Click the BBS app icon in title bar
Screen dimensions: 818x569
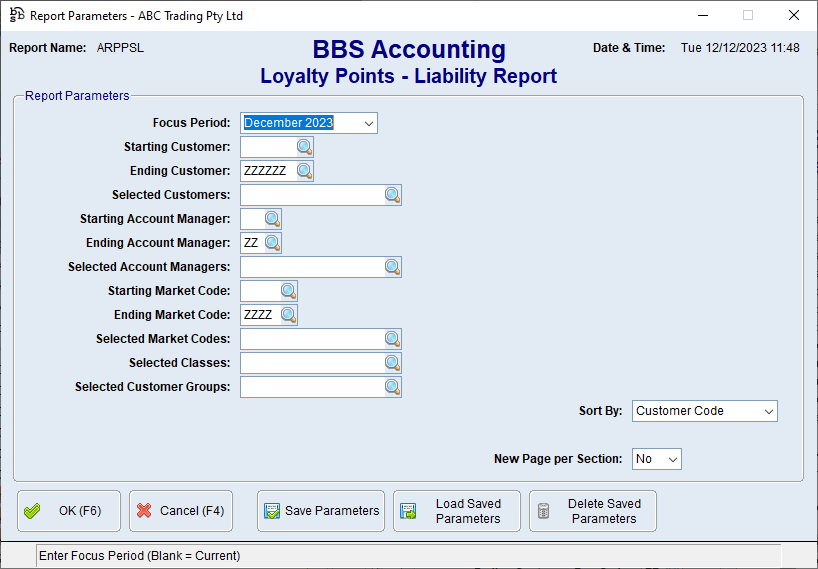pyautogui.click(x=17, y=15)
